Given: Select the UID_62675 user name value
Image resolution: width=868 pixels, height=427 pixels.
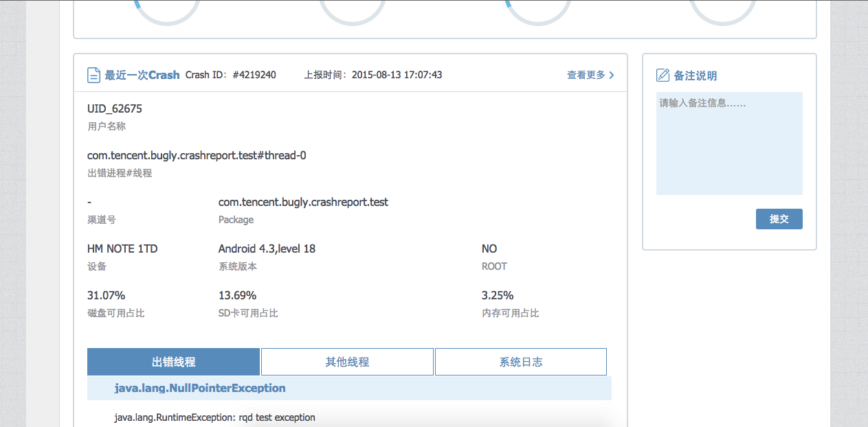Looking at the screenshot, I should 115,108.
